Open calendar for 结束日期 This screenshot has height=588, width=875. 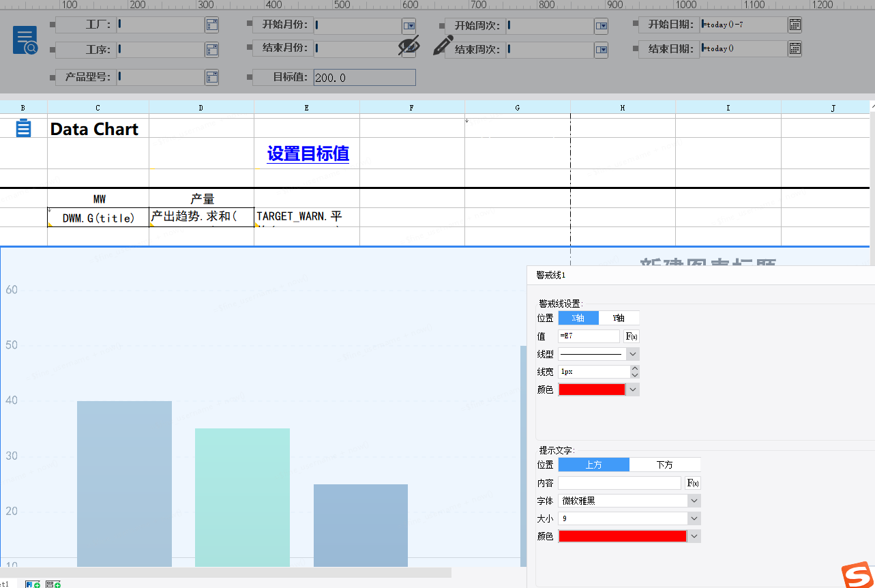pos(795,48)
